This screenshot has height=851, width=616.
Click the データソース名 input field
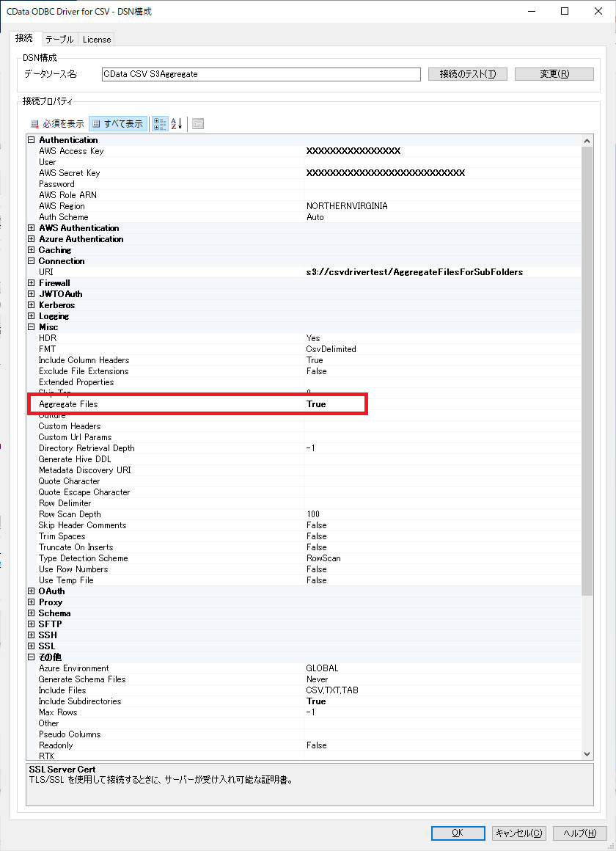pyautogui.click(x=261, y=74)
